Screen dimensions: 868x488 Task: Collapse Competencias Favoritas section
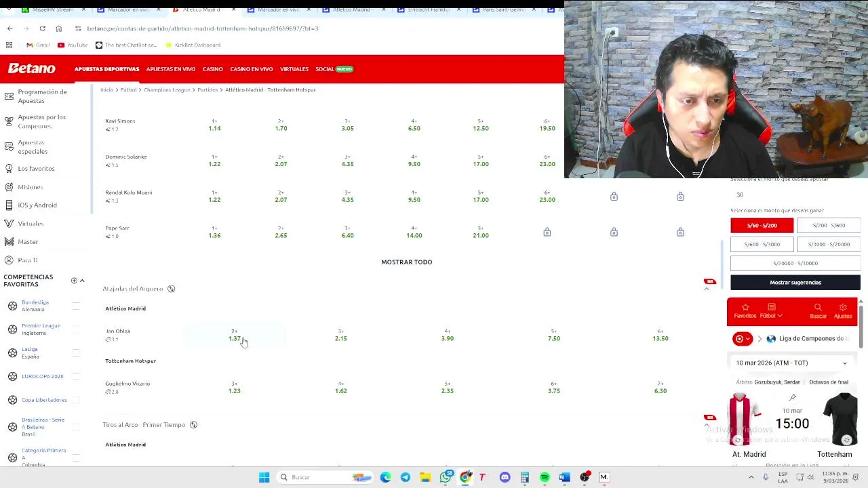click(x=82, y=281)
